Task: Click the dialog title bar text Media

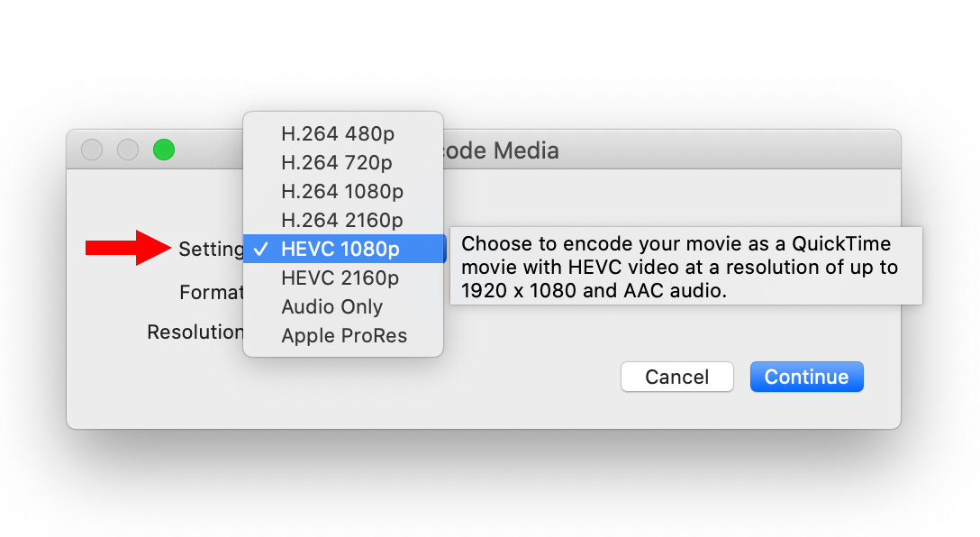Action: [526, 150]
